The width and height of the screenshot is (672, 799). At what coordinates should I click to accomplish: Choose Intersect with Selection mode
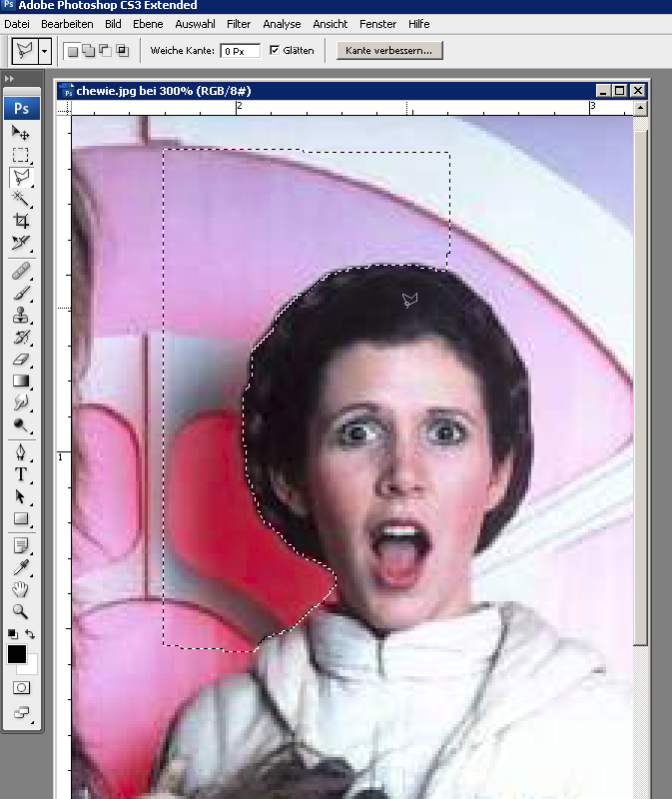(x=122, y=51)
